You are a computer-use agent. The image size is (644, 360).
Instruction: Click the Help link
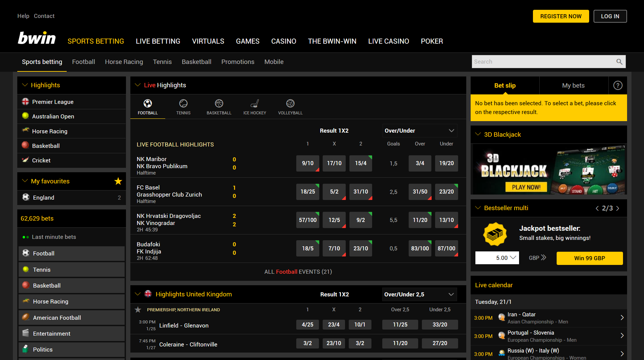click(x=23, y=16)
